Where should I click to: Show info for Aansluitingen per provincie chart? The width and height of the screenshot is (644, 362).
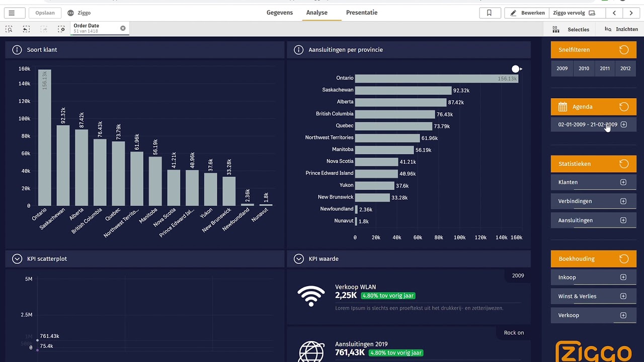pyautogui.click(x=299, y=50)
